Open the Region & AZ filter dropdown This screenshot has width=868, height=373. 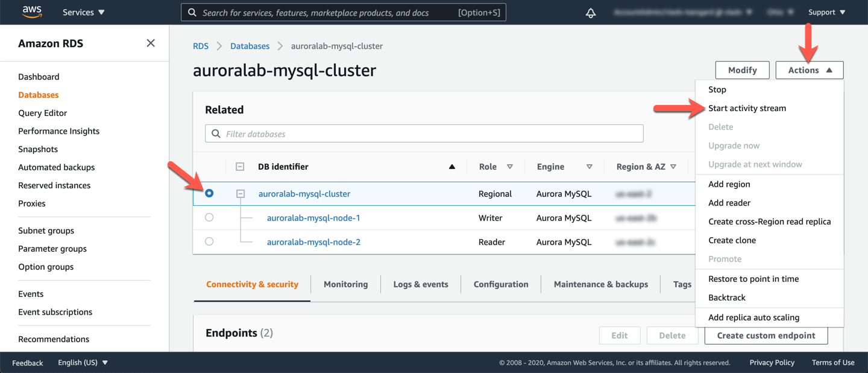pyautogui.click(x=672, y=167)
